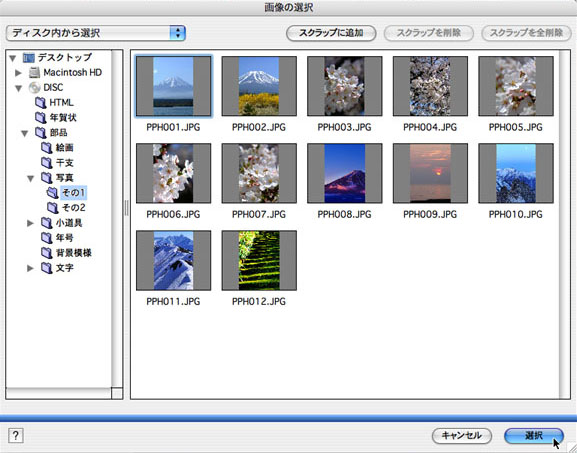Select the その2 folder
This screenshot has width=577, height=453.
coord(67,208)
